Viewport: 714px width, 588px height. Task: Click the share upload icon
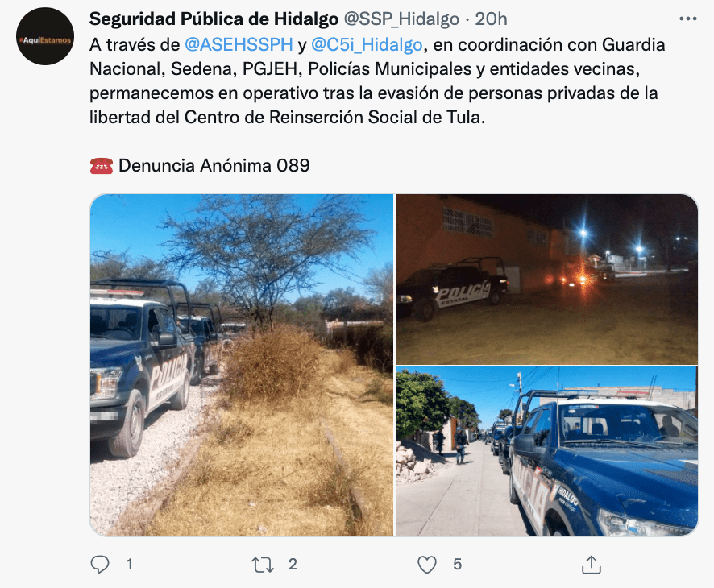point(591,565)
